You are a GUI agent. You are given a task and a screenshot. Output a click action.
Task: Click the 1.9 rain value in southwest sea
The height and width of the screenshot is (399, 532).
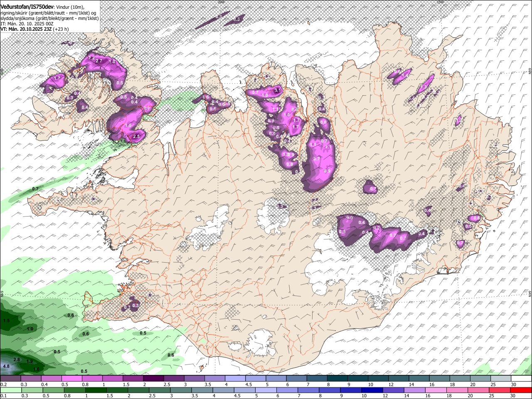30,362
